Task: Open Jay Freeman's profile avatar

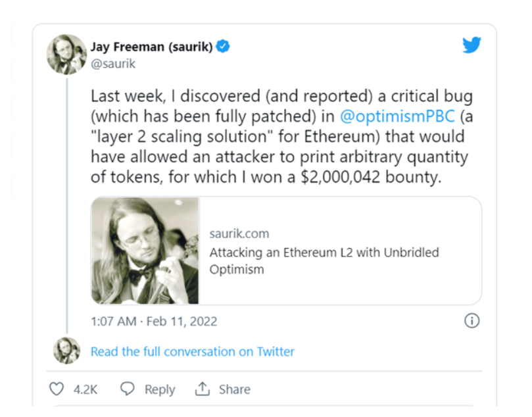Action: click(66, 54)
